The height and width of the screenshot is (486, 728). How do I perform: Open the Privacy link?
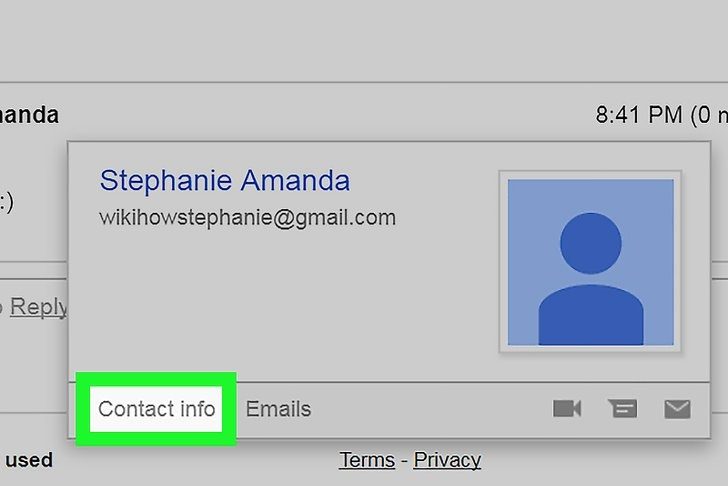(x=447, y=460)
